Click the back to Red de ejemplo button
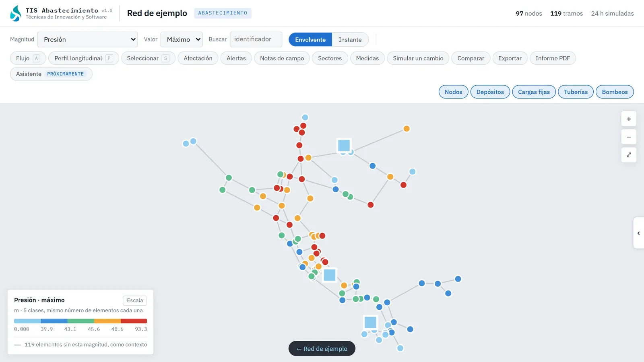This screenshot has height=362, width=644. [x=322, y=349]
